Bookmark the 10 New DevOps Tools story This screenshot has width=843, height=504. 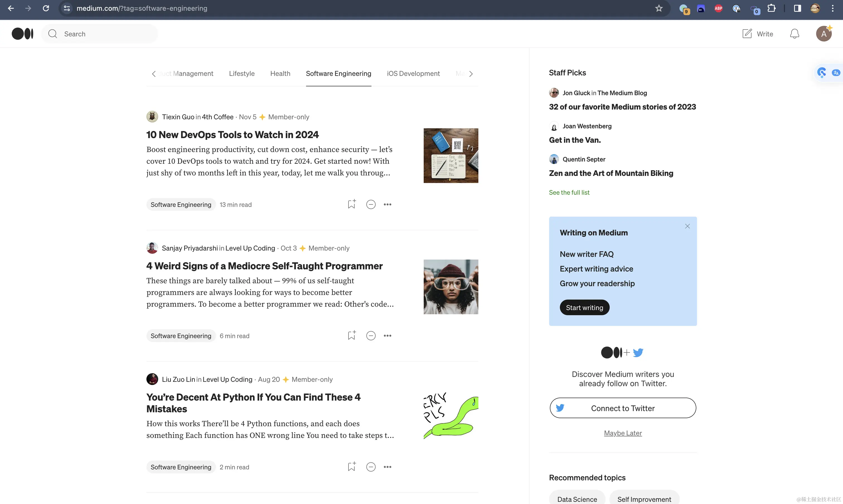351,204
